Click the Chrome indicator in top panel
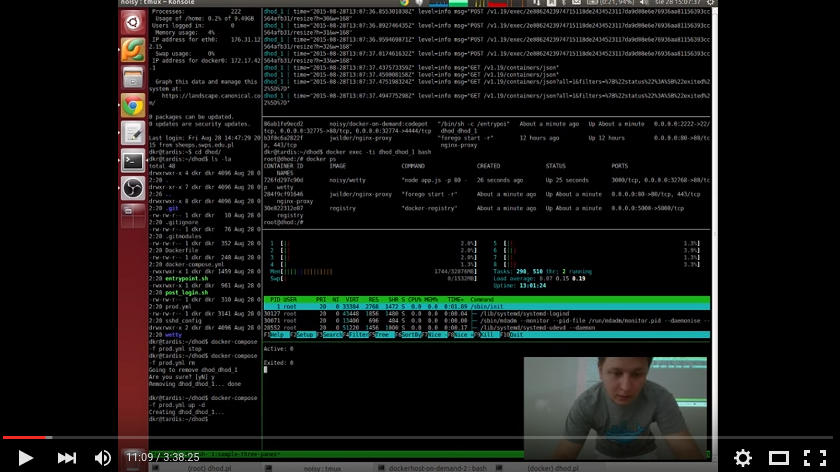This screenshot has width=840, height=472. (404, 3)
